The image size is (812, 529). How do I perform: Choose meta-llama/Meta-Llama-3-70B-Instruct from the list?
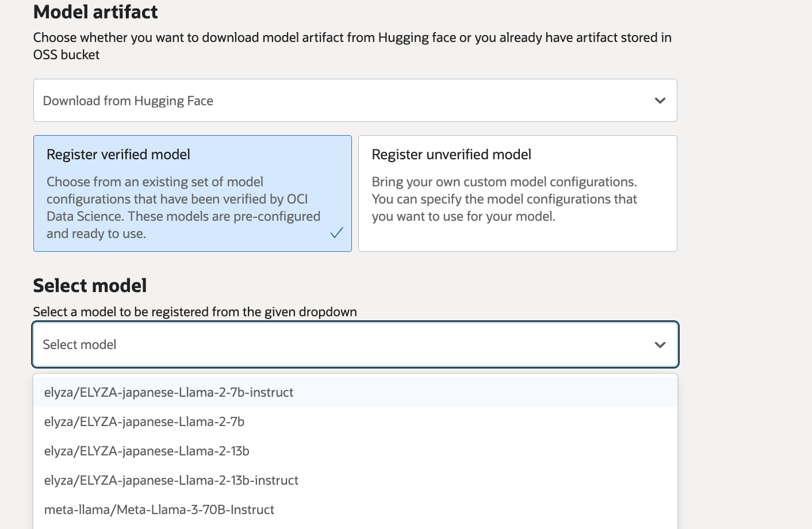[x=159, y=509]
